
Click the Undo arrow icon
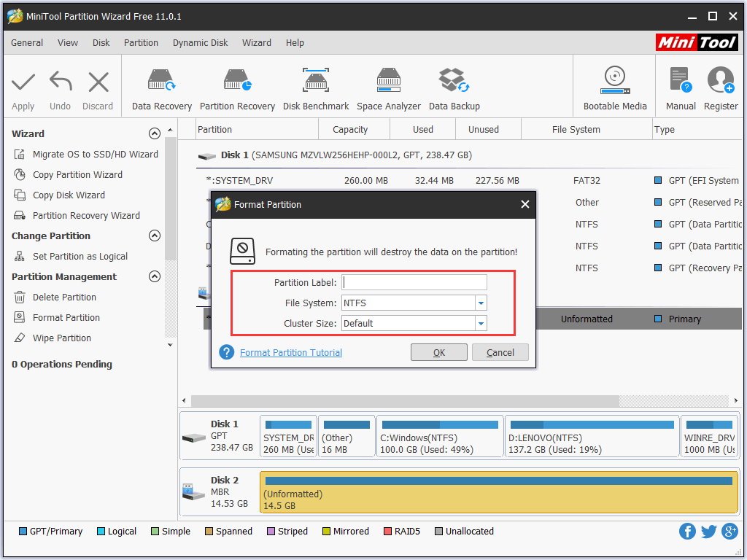click(61, 82)
